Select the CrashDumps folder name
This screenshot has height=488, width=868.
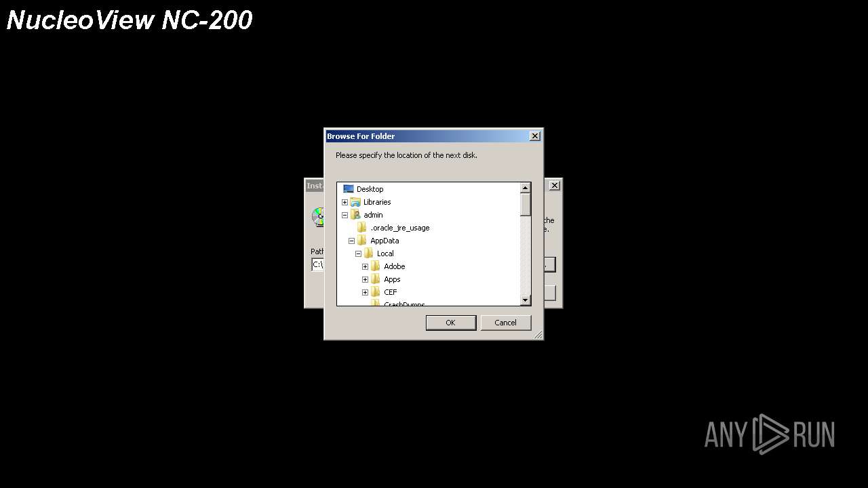(x=404, y=304)
